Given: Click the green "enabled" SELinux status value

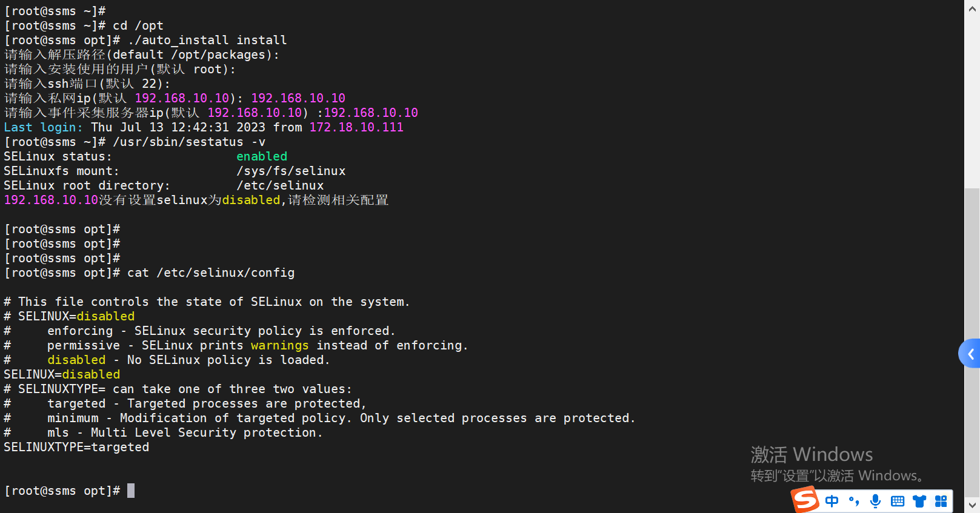Looking at the screenshot, I should [x=262, y=157].
